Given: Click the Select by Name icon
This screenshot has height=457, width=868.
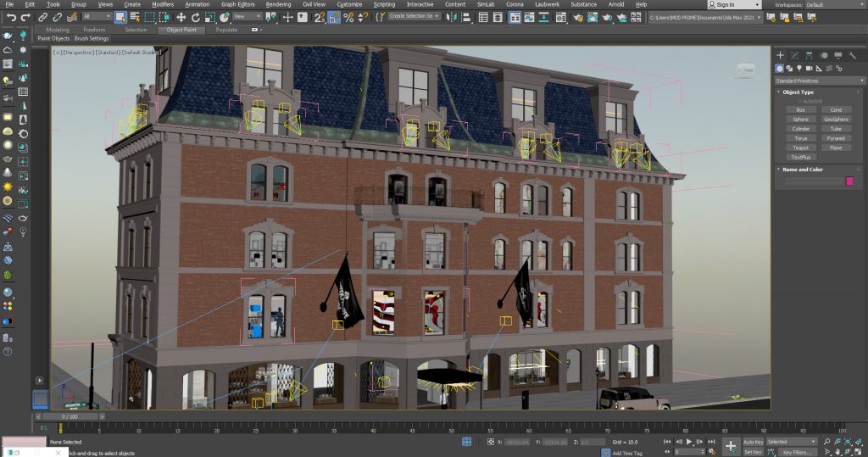Looking at the screenshot, I should tap(134, 17).
